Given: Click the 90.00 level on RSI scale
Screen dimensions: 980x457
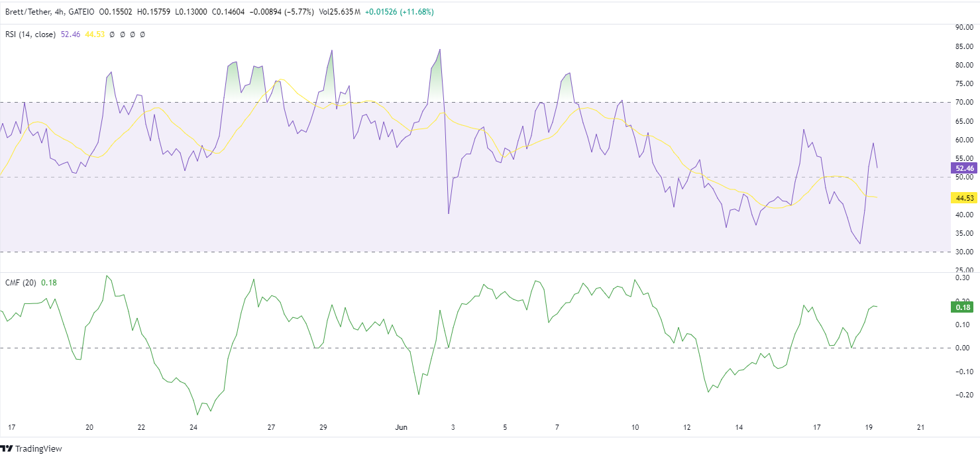Looking at the screenshot, I should click(x=963, y=28).
